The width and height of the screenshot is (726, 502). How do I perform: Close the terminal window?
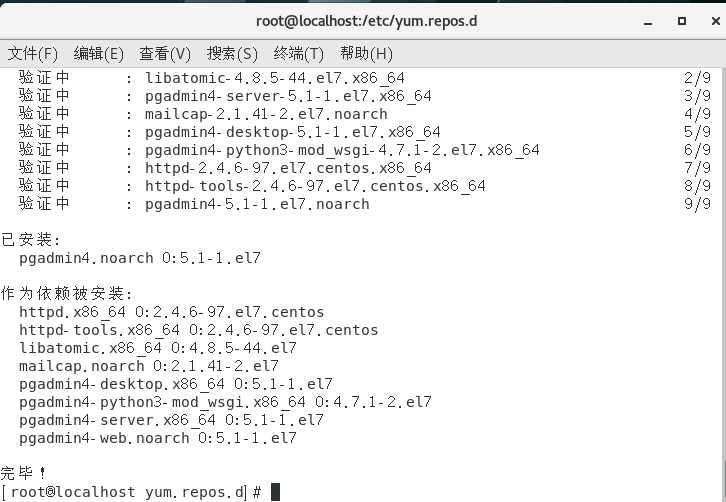[716, 21]
